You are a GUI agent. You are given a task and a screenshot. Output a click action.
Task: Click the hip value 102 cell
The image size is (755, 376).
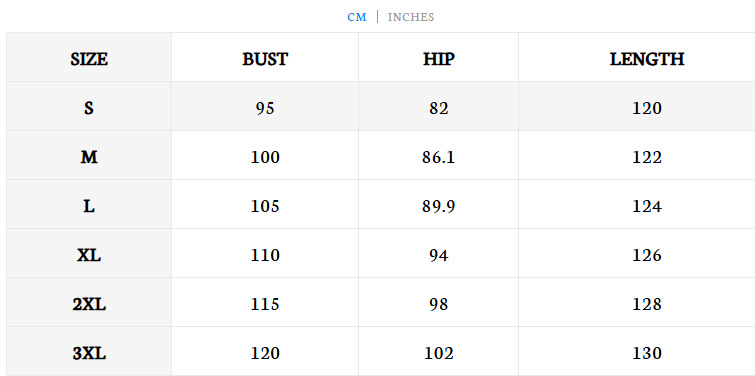click(x=439, y=352)
